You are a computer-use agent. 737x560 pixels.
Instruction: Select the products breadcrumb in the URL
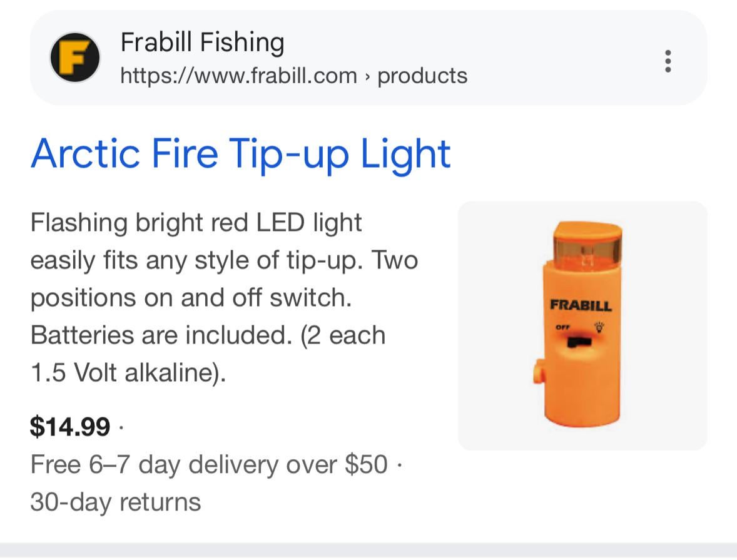(423, 76)
